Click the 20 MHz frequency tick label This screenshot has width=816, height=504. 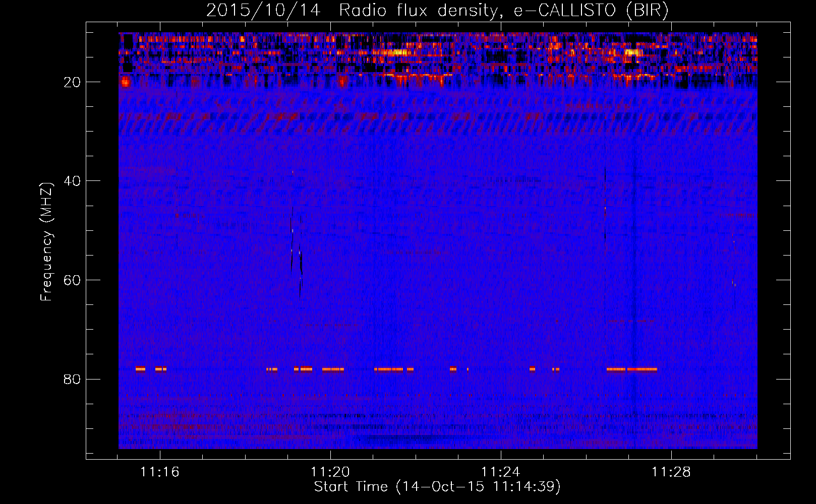[x=72, y=82]
